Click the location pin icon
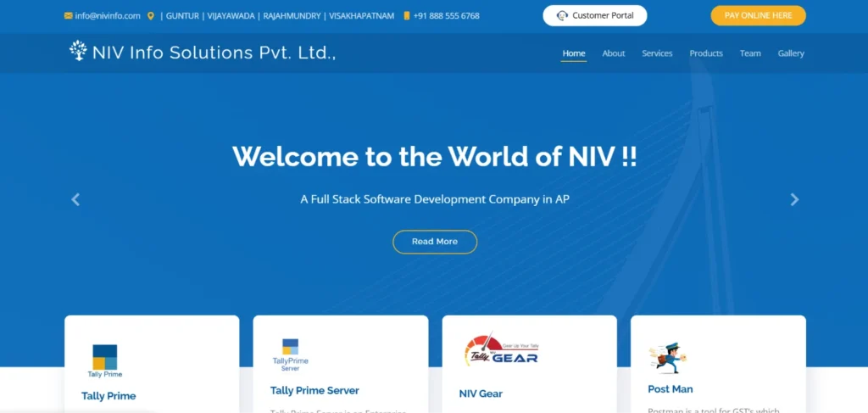This screenshot has height=413, width=868. pyautogui.click(x=151, y=15)
